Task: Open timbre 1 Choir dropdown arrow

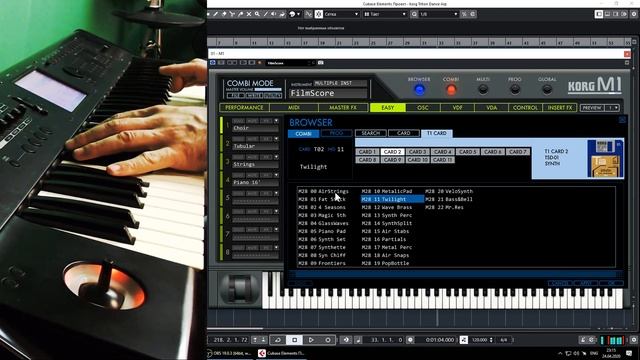Action: pos(276,121)
